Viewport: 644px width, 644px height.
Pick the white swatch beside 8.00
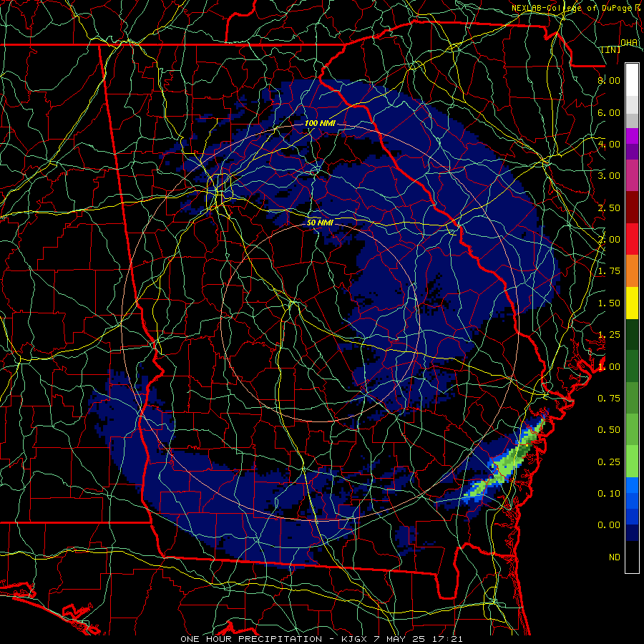[x=632, y=80]
